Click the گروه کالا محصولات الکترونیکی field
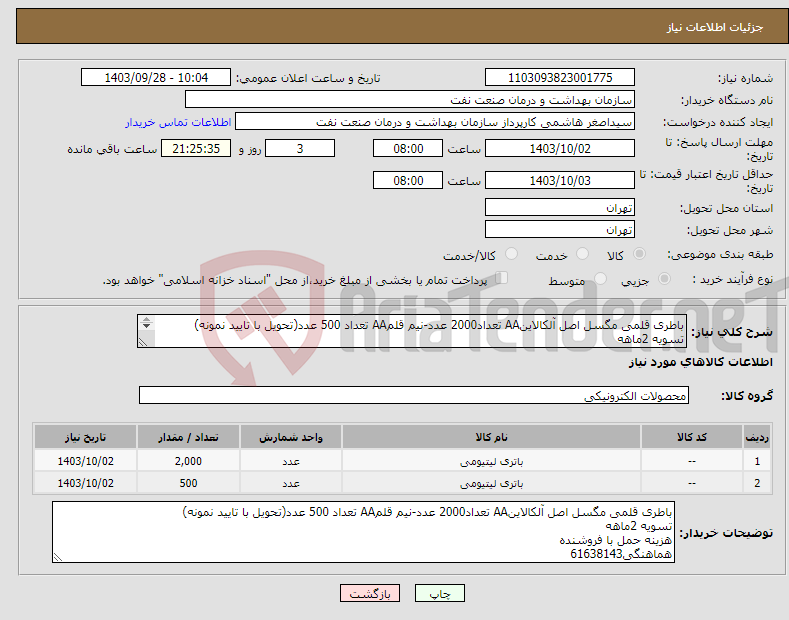 tap(414, 396)
